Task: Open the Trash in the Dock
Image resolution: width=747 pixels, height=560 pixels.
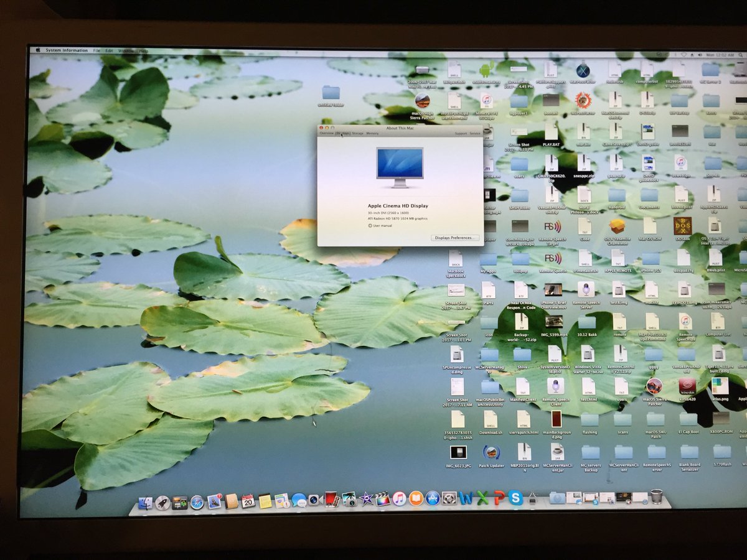Action: coord(656,497)
